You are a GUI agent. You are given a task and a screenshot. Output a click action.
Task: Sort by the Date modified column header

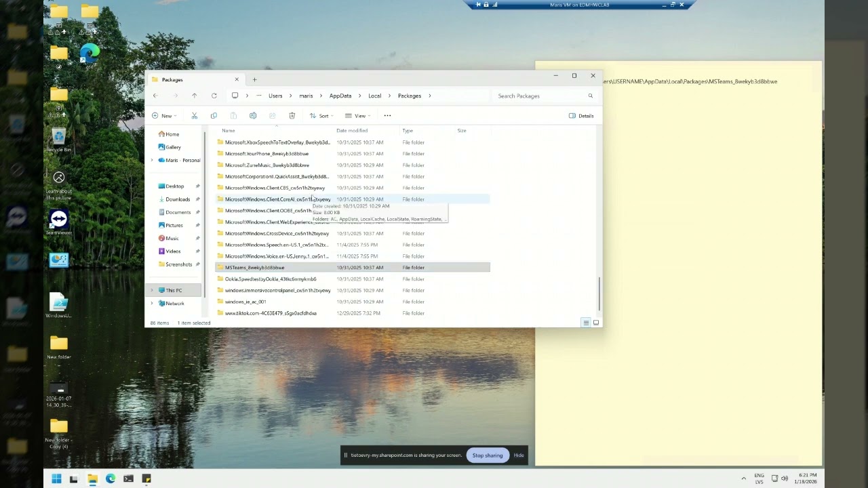click(352, 131)
